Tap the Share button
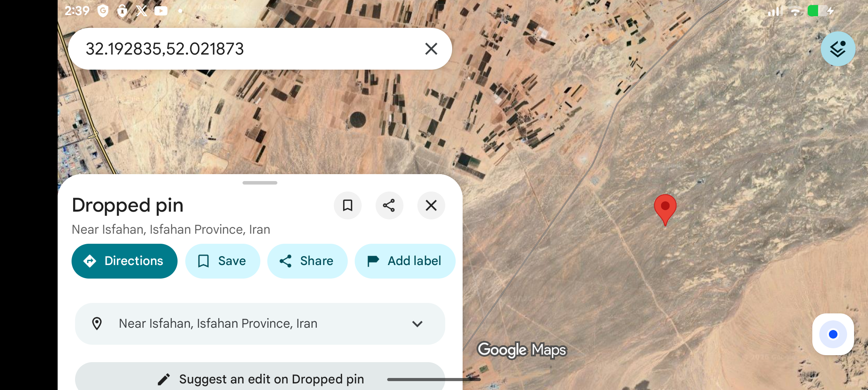The width and height of the screenshot is (868, 390). (307, 261)
